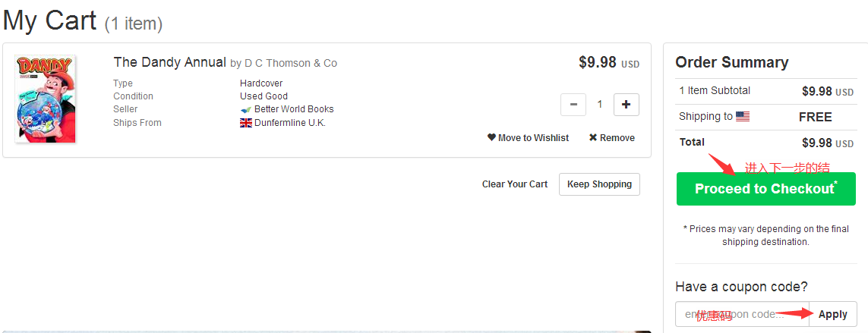
Task: Apply the coupon code
Action: pos(833,314)
